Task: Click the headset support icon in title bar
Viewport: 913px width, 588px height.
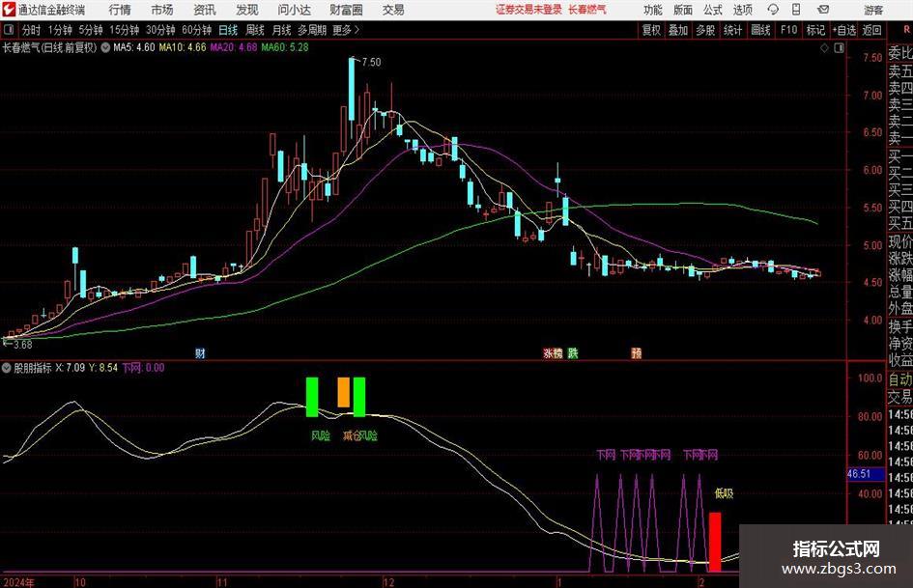Action: (773, 10)
